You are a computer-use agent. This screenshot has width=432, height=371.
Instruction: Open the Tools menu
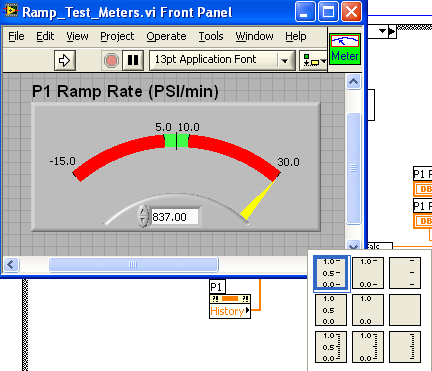(211, 36)
